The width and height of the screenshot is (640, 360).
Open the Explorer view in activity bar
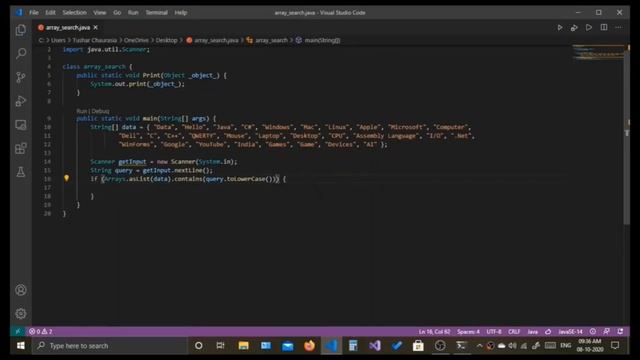(x=21, y=30)
